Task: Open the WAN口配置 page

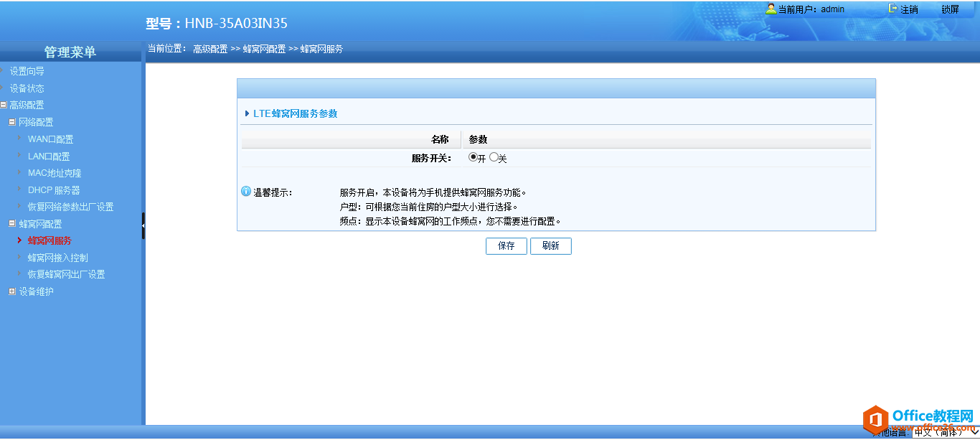Action: coord(50,139)
